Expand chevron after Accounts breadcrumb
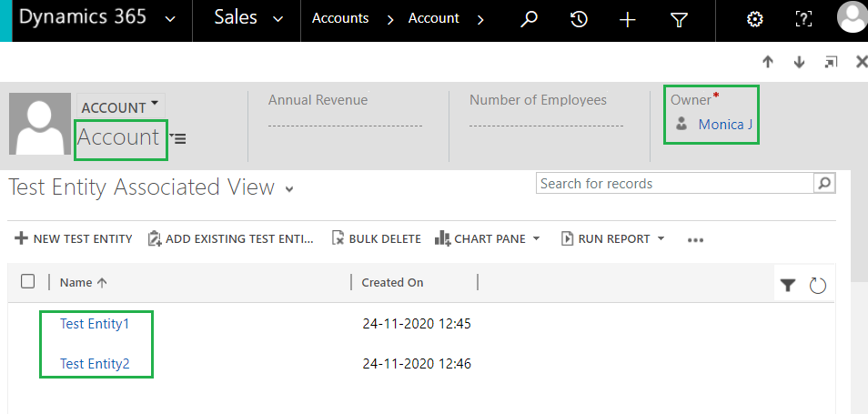This screenshot has width=868, height=414. coord(390,20)
